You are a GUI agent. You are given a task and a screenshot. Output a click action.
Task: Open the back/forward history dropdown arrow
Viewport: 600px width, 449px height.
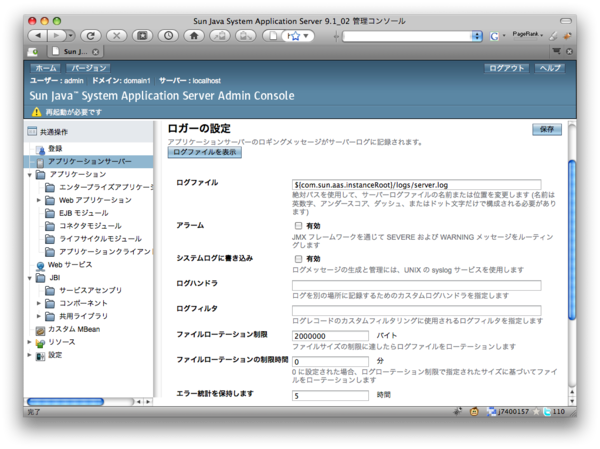pos(70,36)
